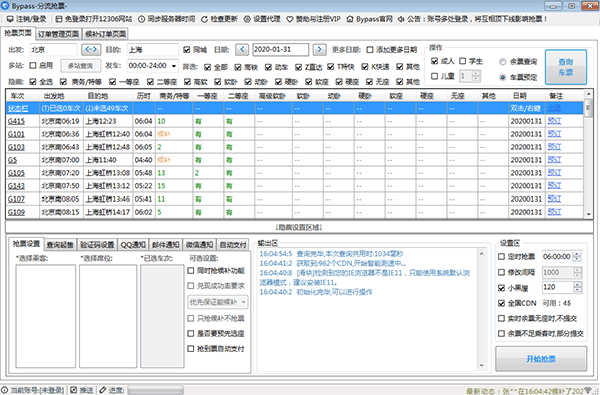600x395 pixels.
Task: Enable multi-station 启用 checkbox
Action: point(33,65)
